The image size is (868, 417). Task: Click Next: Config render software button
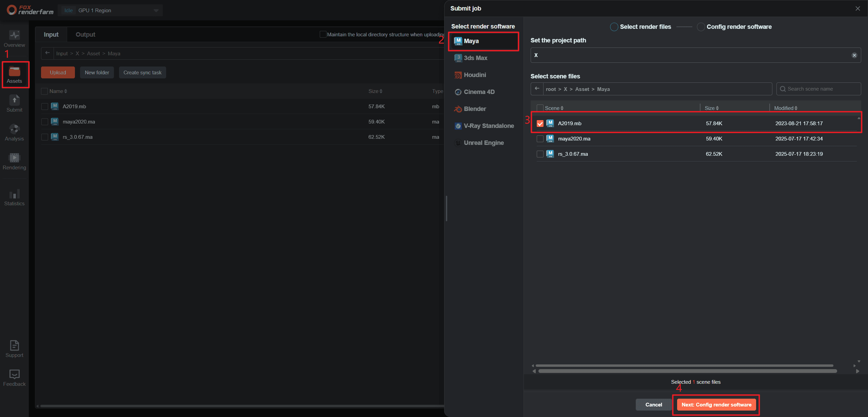pos(716,404)
